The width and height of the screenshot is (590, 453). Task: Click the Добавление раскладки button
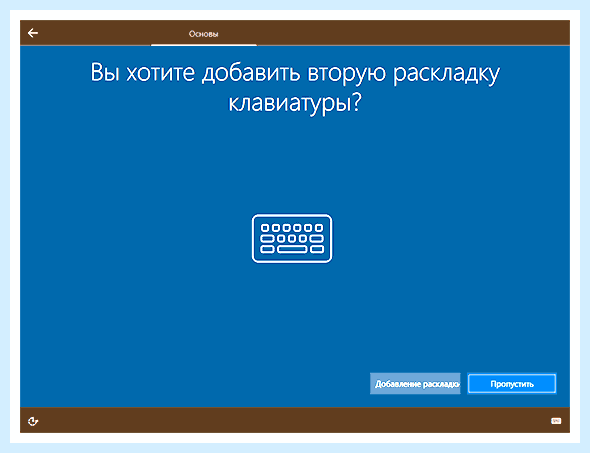click(x=415, y=384)
